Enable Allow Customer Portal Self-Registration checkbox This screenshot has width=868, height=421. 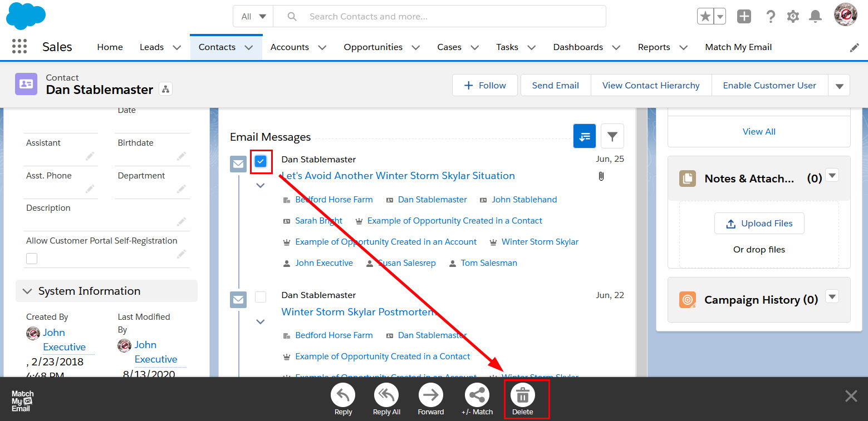[x=32, y=259]
